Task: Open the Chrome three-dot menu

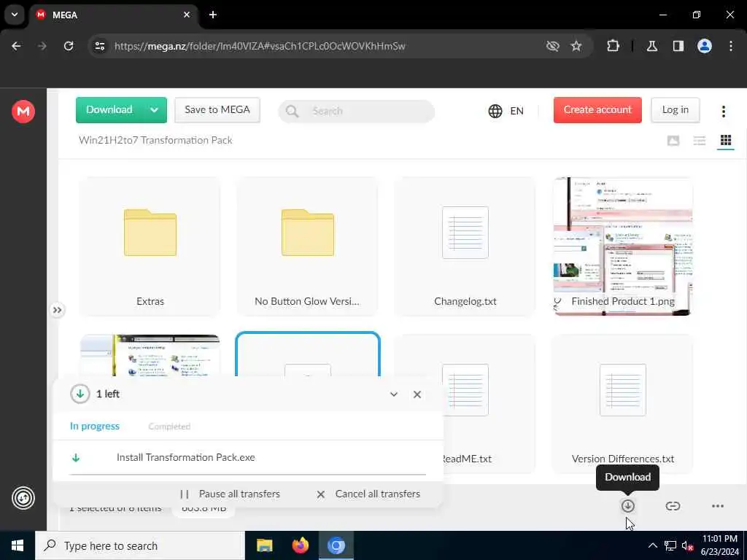Action: point(731,46)
